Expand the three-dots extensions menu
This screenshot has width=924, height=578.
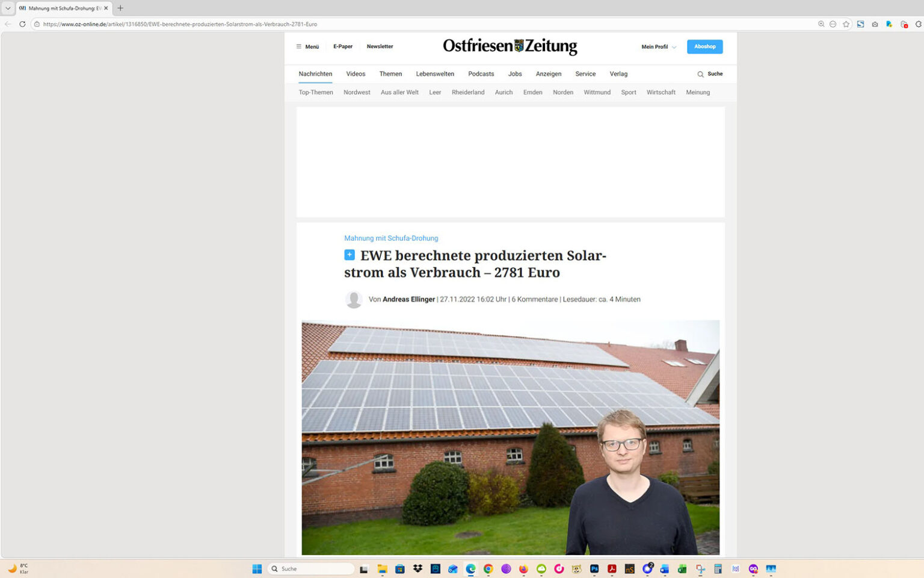point(833,24)
